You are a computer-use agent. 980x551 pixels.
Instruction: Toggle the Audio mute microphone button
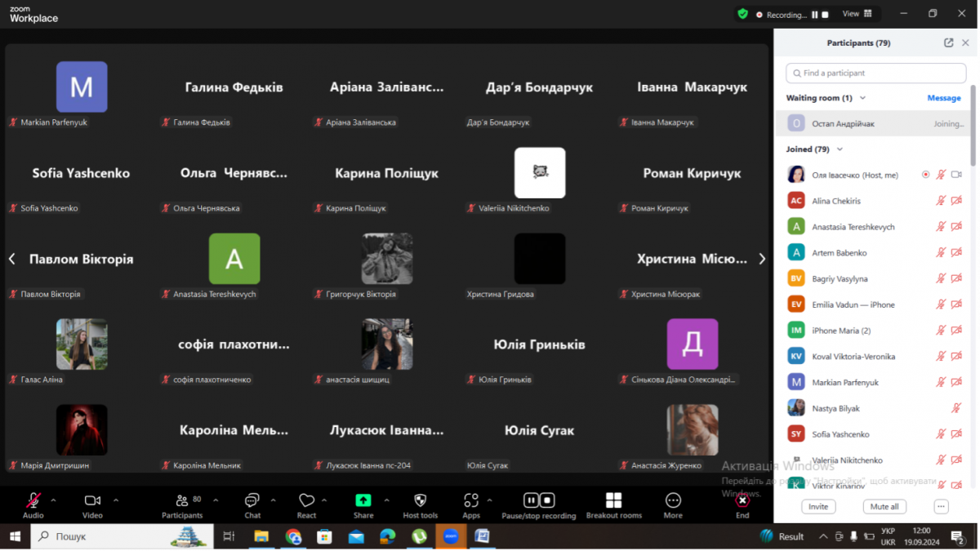pyautogui.click(x=33, y=500)
